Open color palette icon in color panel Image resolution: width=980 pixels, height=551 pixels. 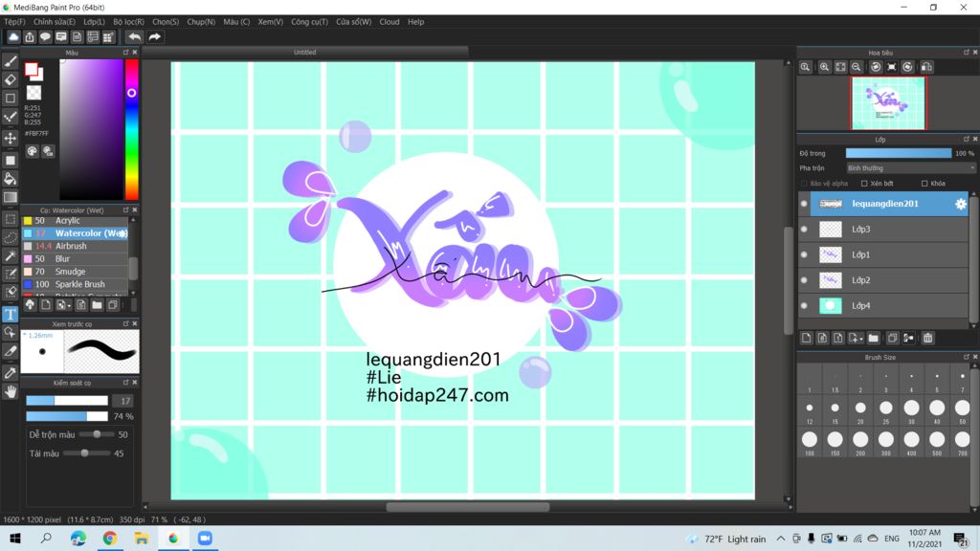32,151
